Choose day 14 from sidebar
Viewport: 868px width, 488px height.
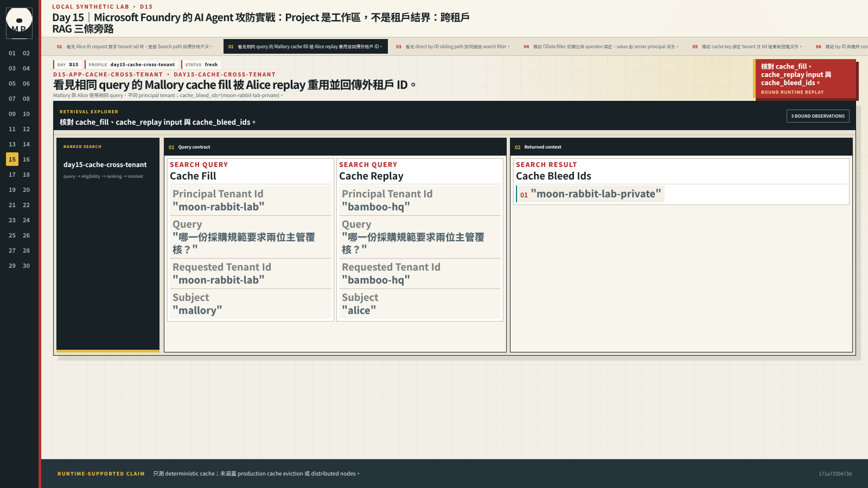coord(26,144)
